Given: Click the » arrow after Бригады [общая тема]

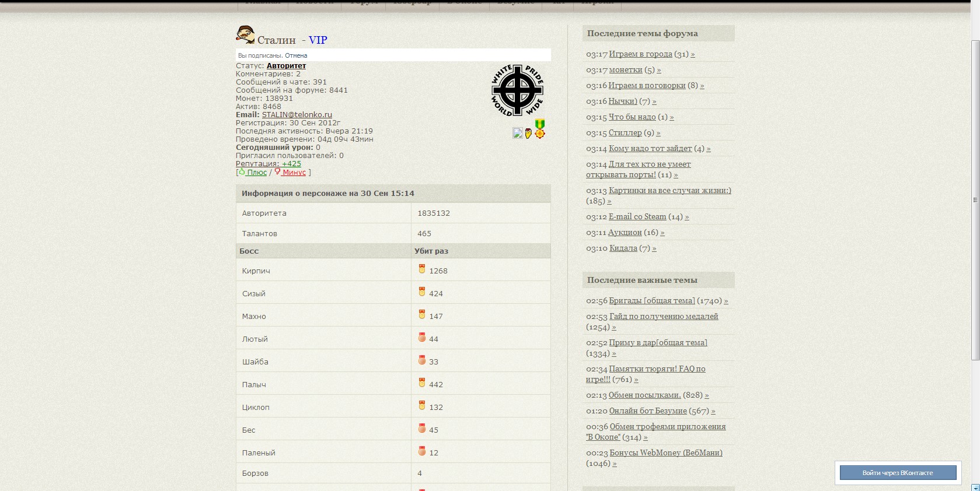Looking at the screenshot, I should 726,301.
